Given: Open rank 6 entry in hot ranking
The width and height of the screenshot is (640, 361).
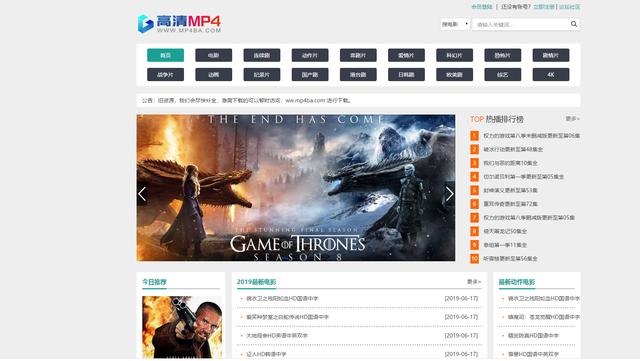Looking at the screenshot, I should tap(510, 204).
